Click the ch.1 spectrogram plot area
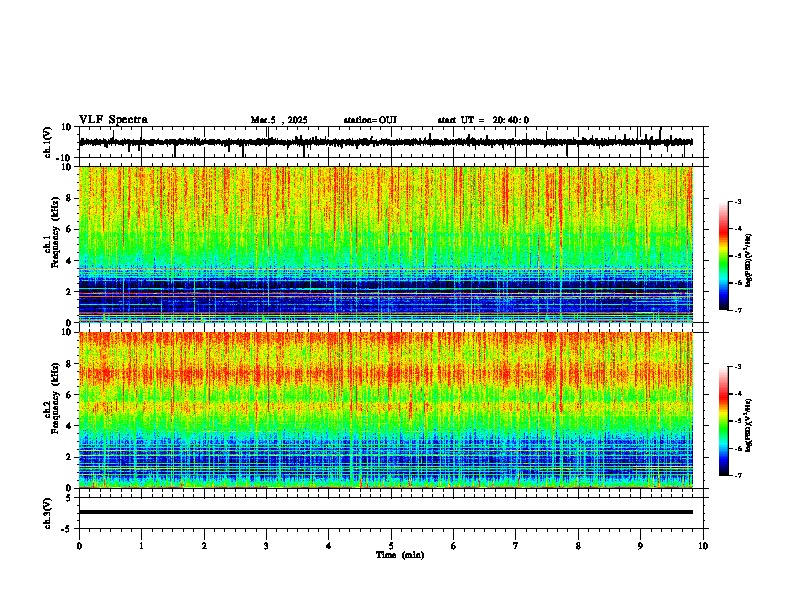This screenshot has width=792, height=612. tap(386, 244)
